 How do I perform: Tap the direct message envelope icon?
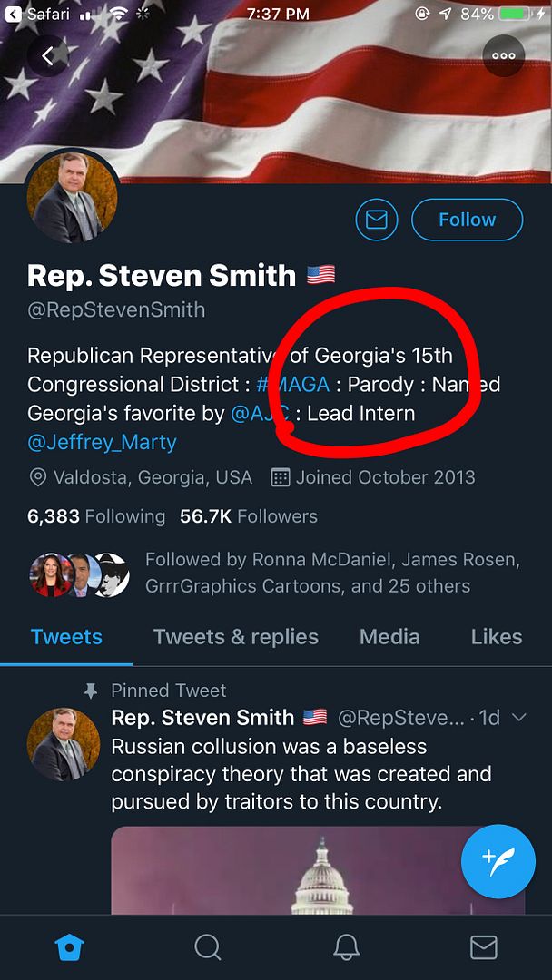point(376,220)
